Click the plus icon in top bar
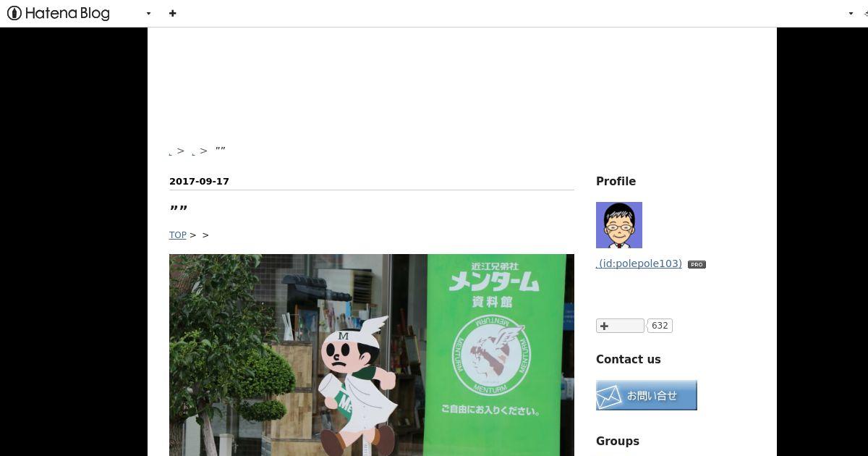The width and height of the screenshot is (868, 456). tap(172, 13)
